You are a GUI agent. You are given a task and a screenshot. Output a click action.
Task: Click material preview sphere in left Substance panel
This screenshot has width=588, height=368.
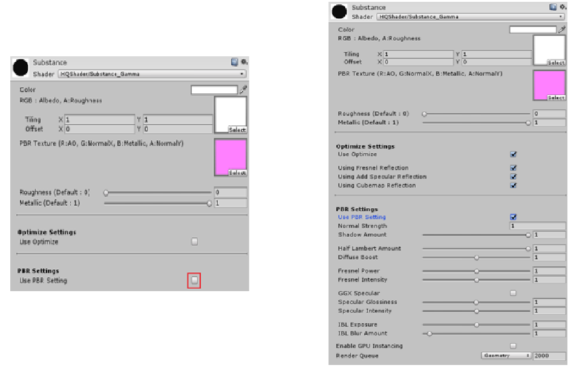(21, 68)
